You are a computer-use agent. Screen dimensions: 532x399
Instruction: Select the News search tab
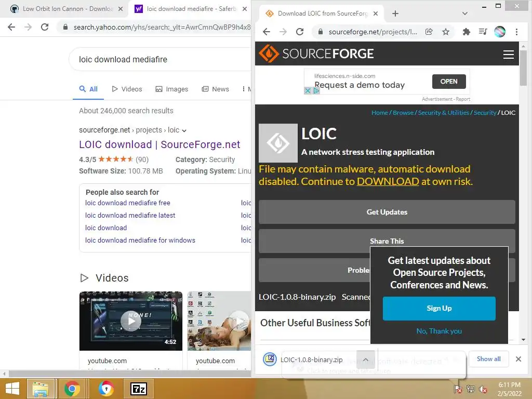click(x=216, y=89)
